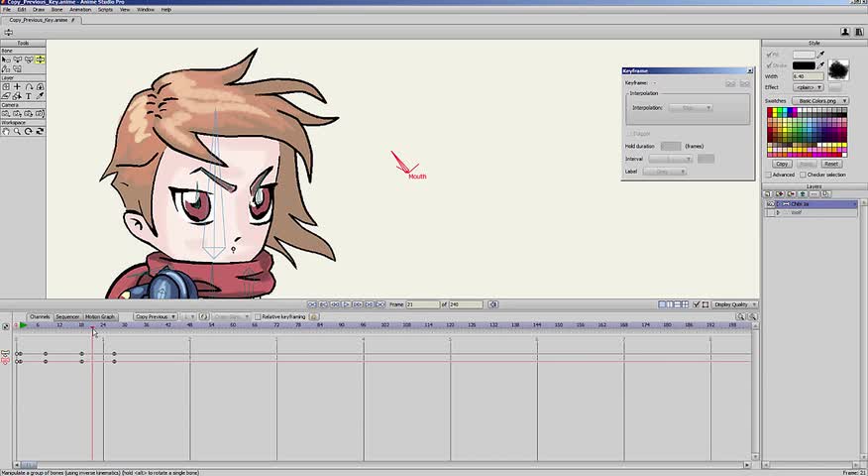Click the Rewind to start playback button
Screen dimensions: 868x476
coord(312,304)
